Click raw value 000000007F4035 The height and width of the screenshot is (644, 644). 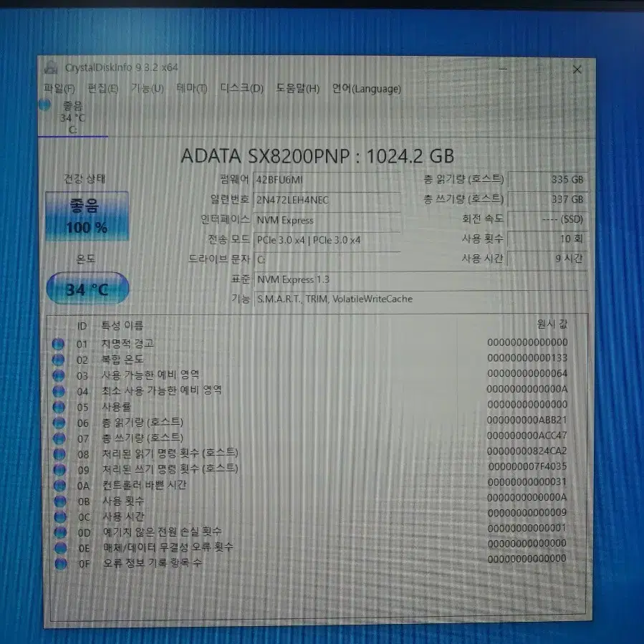click(x=527, y=466)
